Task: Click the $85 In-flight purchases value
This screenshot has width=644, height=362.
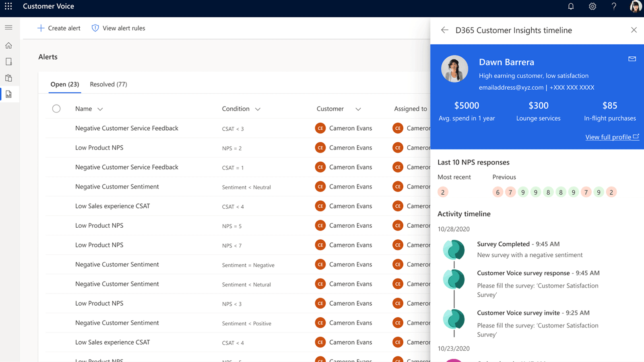Action: tap(610, 106)
